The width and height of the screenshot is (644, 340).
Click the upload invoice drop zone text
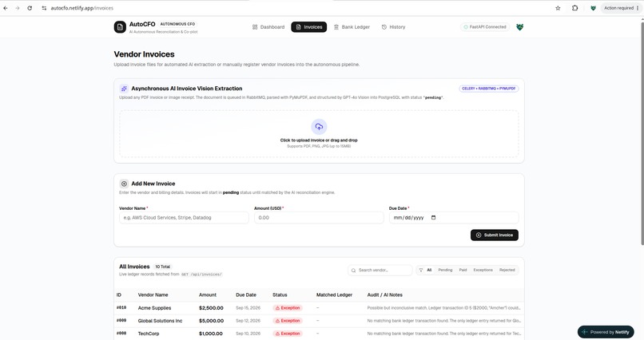tap(319, 140)
